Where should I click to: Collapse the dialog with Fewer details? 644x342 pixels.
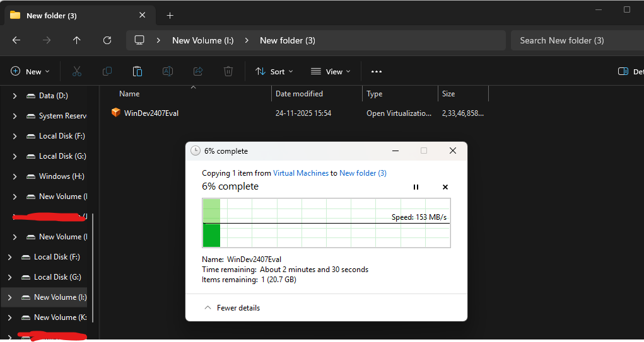tap(232, 308)
